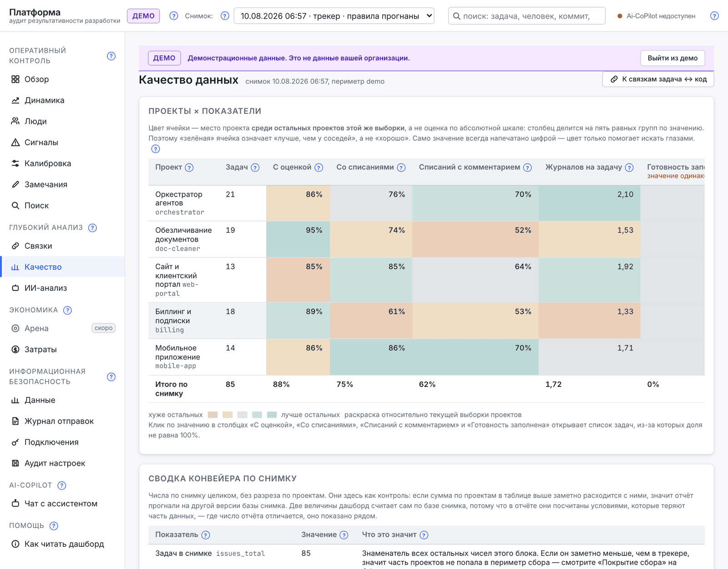Image resolution: width=728 pixels, height=569 pixels.
Task: Click help icon in Журналов на задачу header
Action: pos(629,168)
